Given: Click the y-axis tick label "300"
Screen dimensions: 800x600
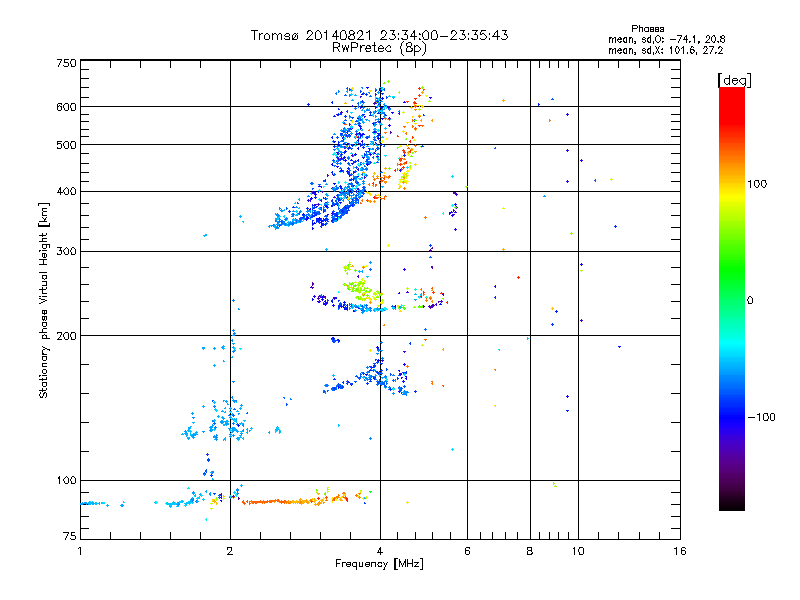Looking at the screenshot, I should [66, 252].
